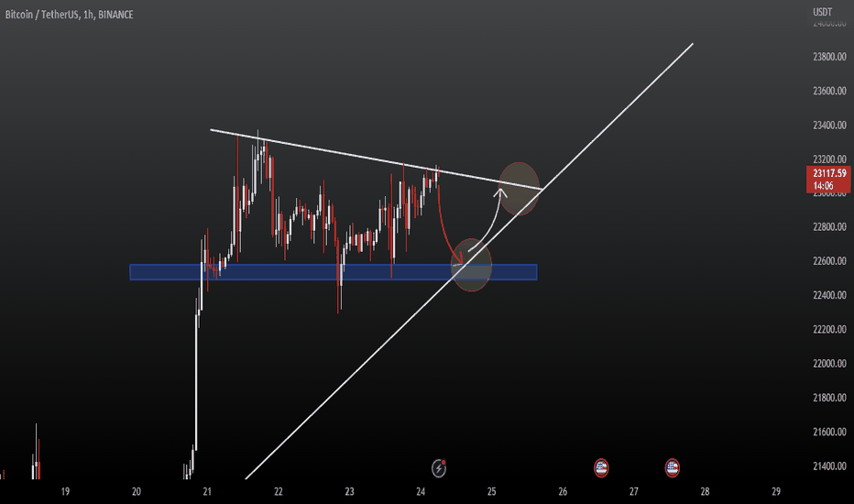The width and height of the screenshot is (854, 504).
Task: Click the date label 22 on time axis
Action: tap(279, 491)
